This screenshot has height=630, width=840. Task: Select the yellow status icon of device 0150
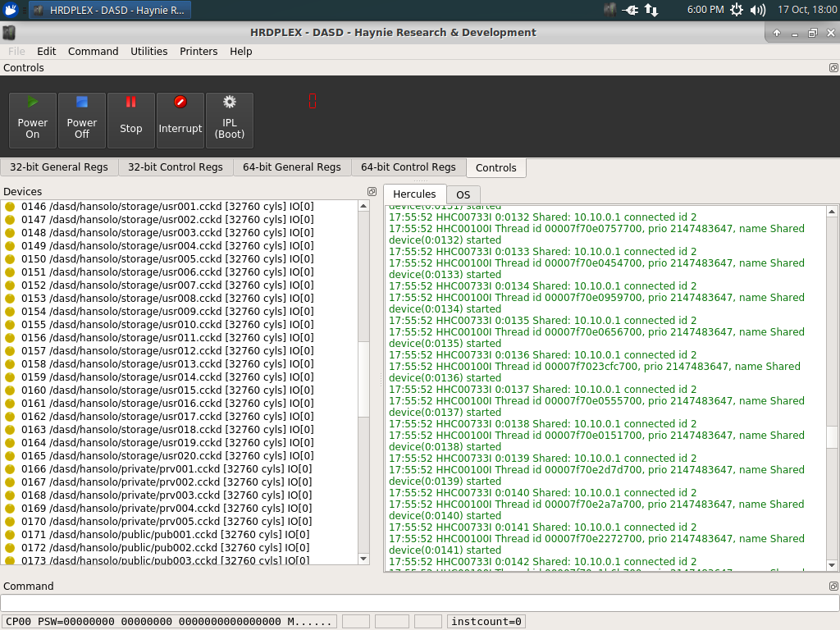[x=10, y=258]
